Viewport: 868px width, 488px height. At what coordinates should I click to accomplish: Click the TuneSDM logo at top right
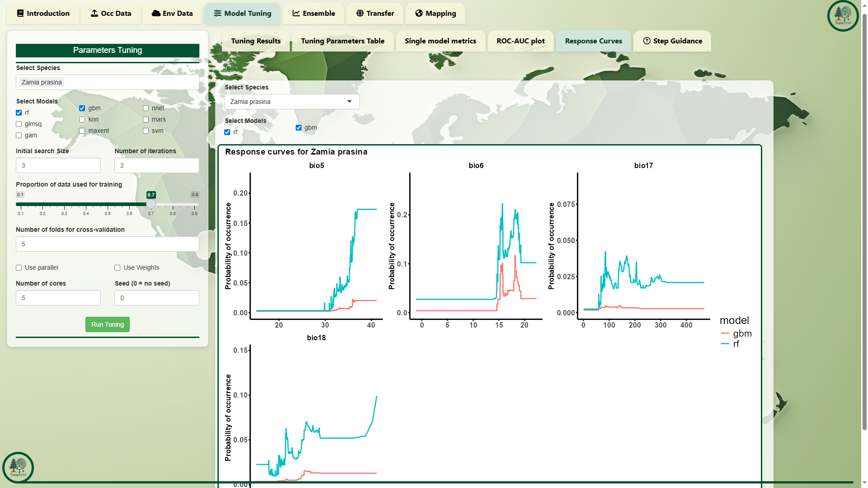tap(843, 16)
